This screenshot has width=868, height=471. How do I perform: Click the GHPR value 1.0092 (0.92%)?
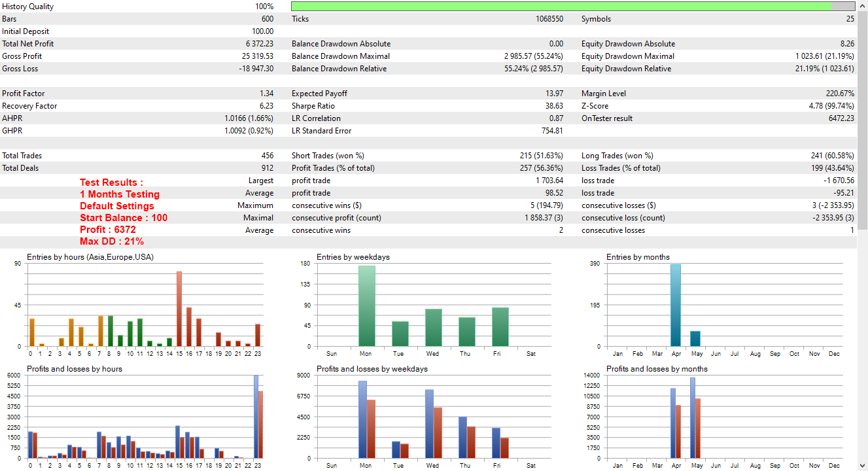(249, 131)
